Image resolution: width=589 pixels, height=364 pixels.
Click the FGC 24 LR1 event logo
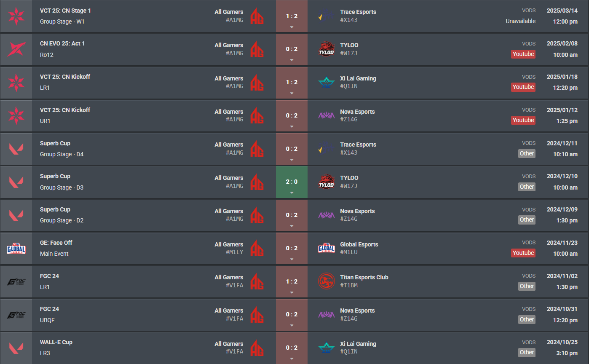(16, 282)
